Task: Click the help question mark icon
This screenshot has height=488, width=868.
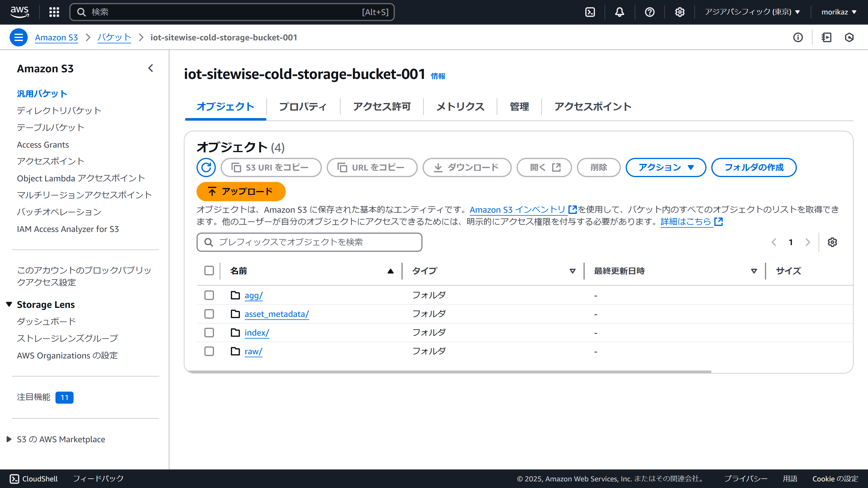Action: 649,12
